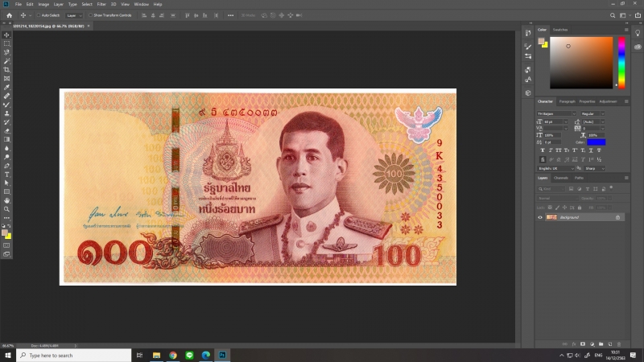
Task: Select the Zoom tool in toolbox
Action: [6, 209]
